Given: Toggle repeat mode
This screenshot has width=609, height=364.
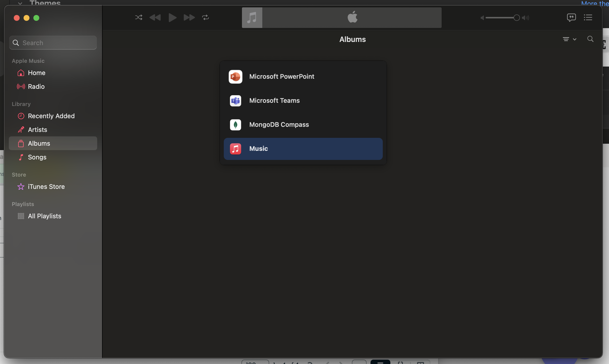Looking at the screenshot, I should [205, 17].
